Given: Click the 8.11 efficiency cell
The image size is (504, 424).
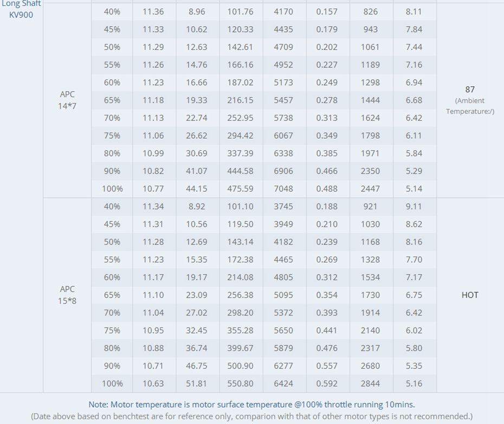Looking at the screenshot, I should 413,11.
